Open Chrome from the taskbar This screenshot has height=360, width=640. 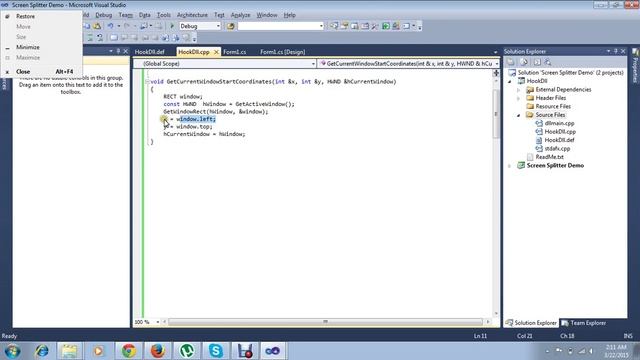pos(129,351)
